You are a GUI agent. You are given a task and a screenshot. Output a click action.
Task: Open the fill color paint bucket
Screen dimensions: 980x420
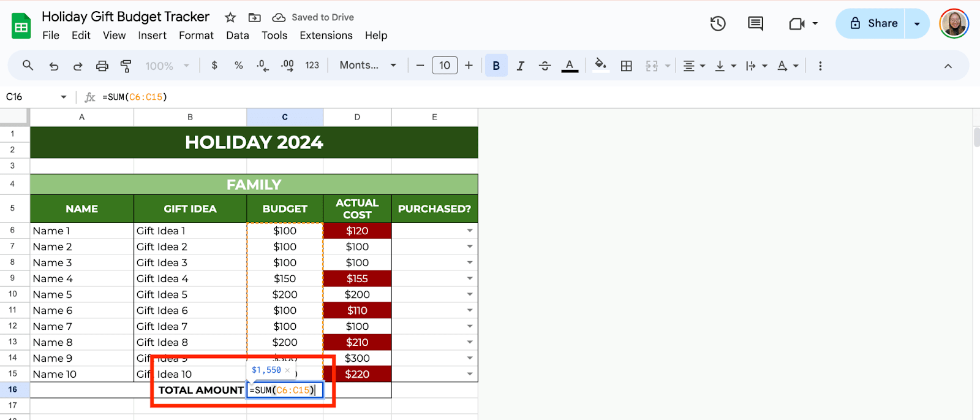coord(600,64)
